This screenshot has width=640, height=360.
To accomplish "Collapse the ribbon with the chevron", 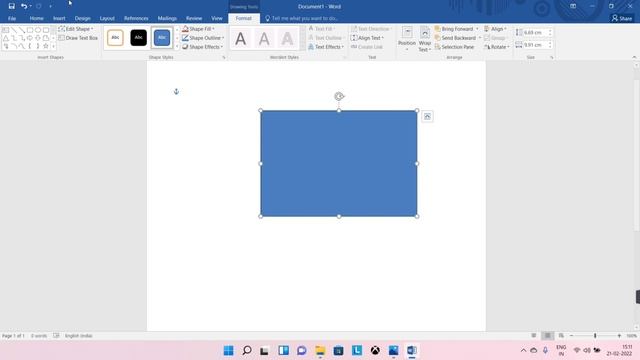I will click(634, 58).
